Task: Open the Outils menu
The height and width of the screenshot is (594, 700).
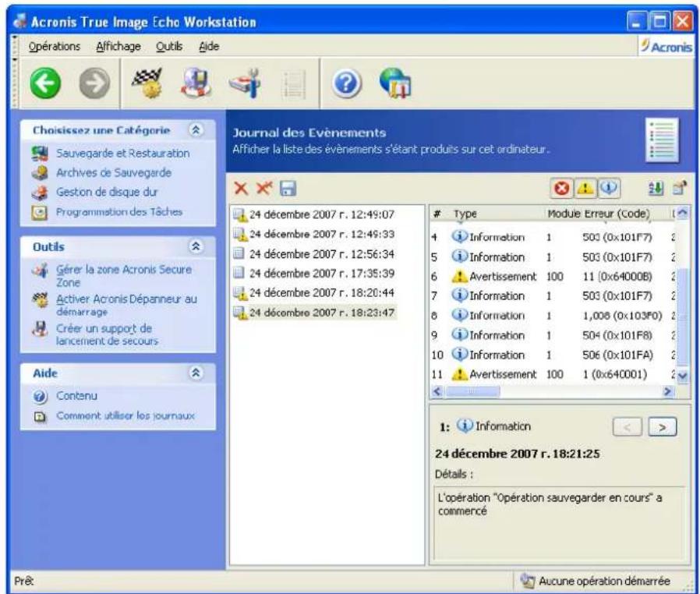Action: tap(169, 47)
